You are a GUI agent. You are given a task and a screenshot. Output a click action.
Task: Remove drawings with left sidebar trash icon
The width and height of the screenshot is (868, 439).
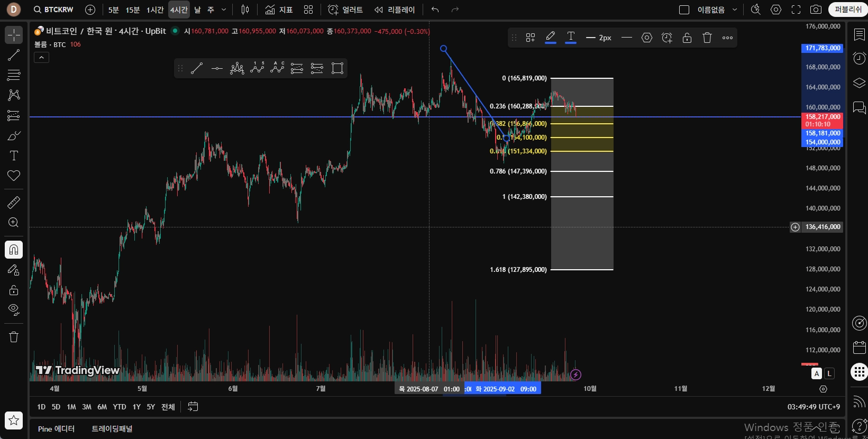pyautogui.click(x=14, y=337)
